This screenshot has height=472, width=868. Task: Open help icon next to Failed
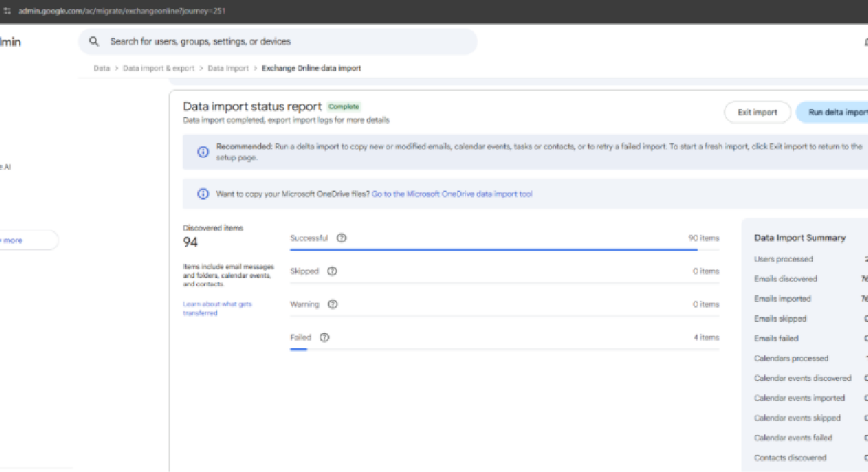point(325,337)
